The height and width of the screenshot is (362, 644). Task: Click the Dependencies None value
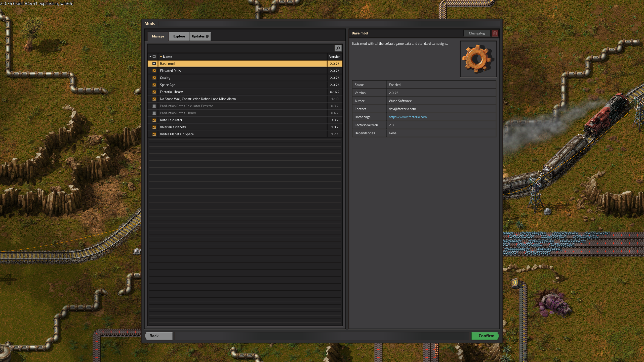pyautogui.click(x=392, y=133)
